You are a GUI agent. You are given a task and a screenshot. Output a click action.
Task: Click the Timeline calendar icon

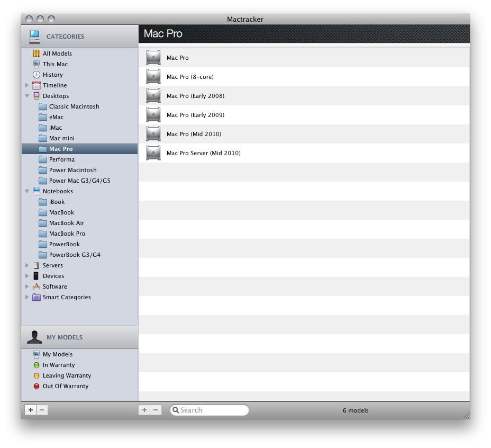pyautogui.click(x=37, y=85)
